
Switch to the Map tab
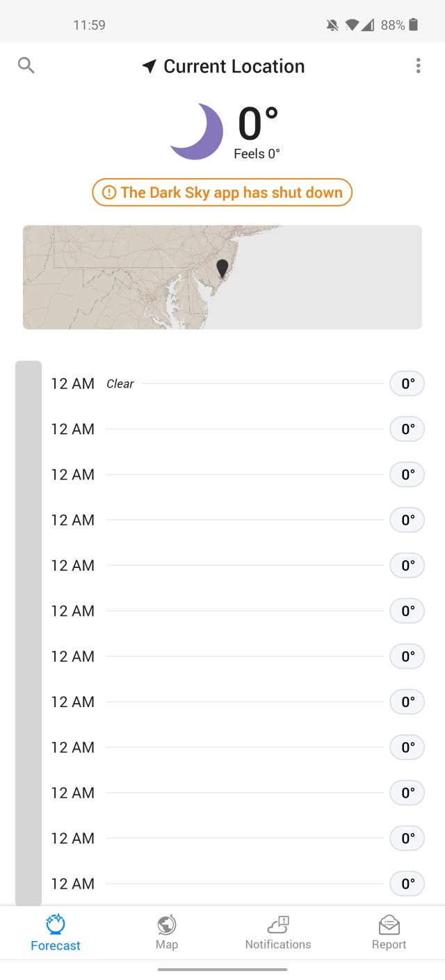coord(167,933)
